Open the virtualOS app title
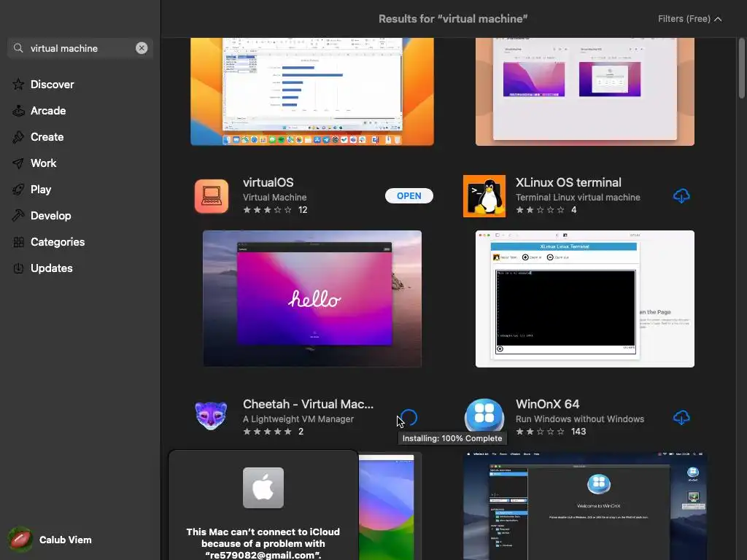 tap(268, 182)
